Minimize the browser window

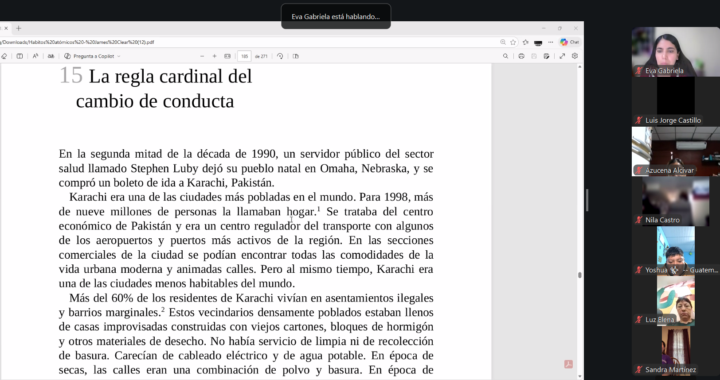pos(543,28)
